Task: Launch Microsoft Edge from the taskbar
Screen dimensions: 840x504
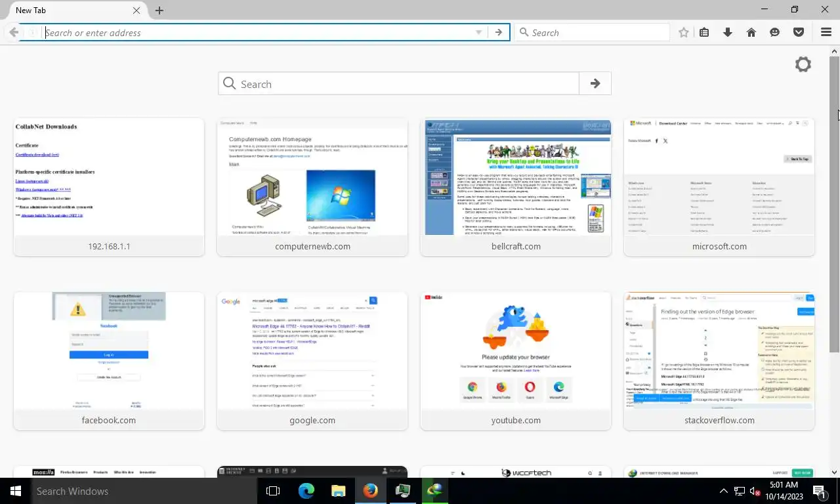Action: click(306, 491)
